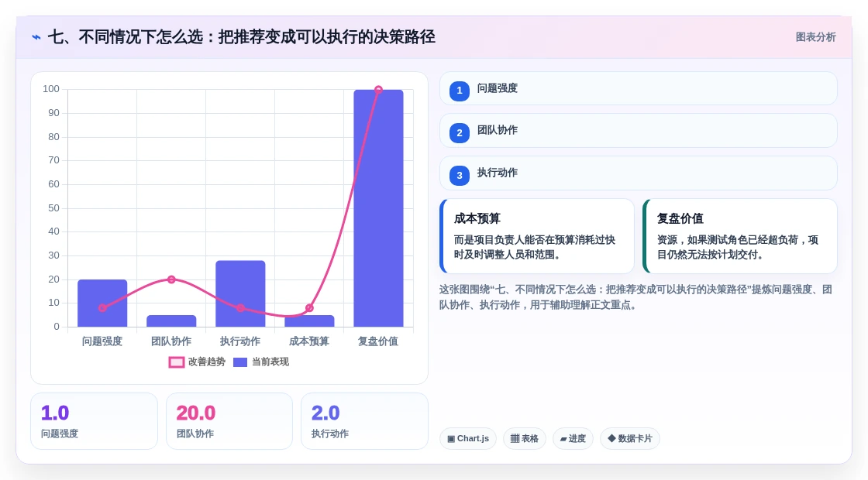Click the chart description paragraph starting 这张图围绕
Screen dimensions: 868x480
[635, 297]
